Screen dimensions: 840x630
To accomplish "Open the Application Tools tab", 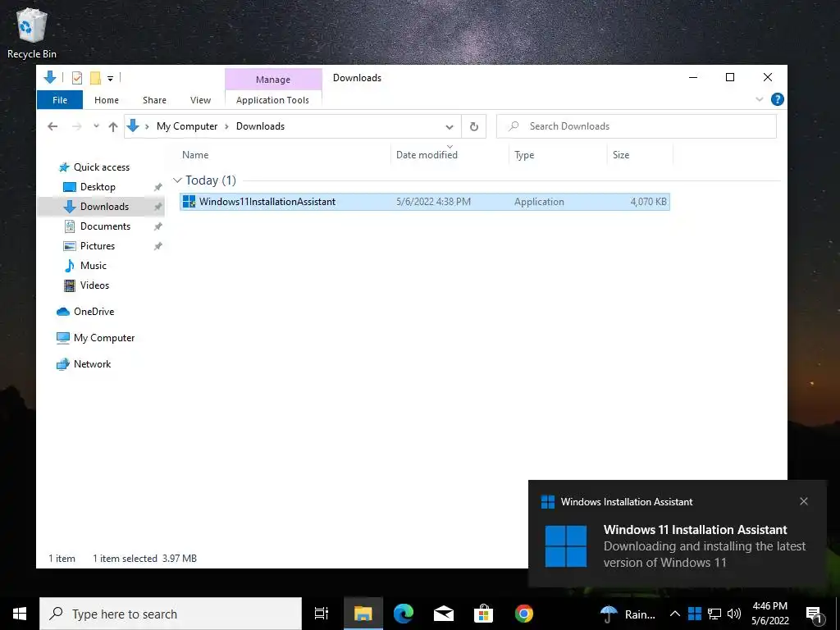I will [272, 100].
